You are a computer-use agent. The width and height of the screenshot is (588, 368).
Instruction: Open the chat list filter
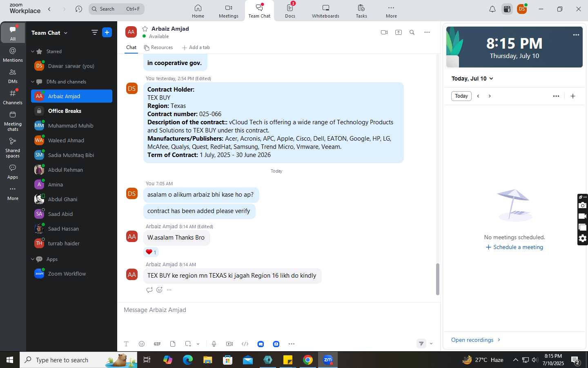tap(94, 32)
